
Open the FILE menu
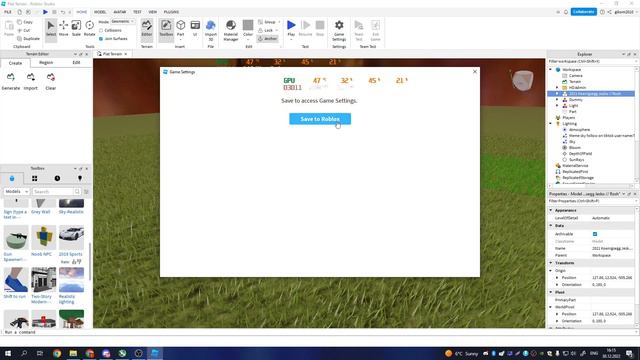point(8,12)
